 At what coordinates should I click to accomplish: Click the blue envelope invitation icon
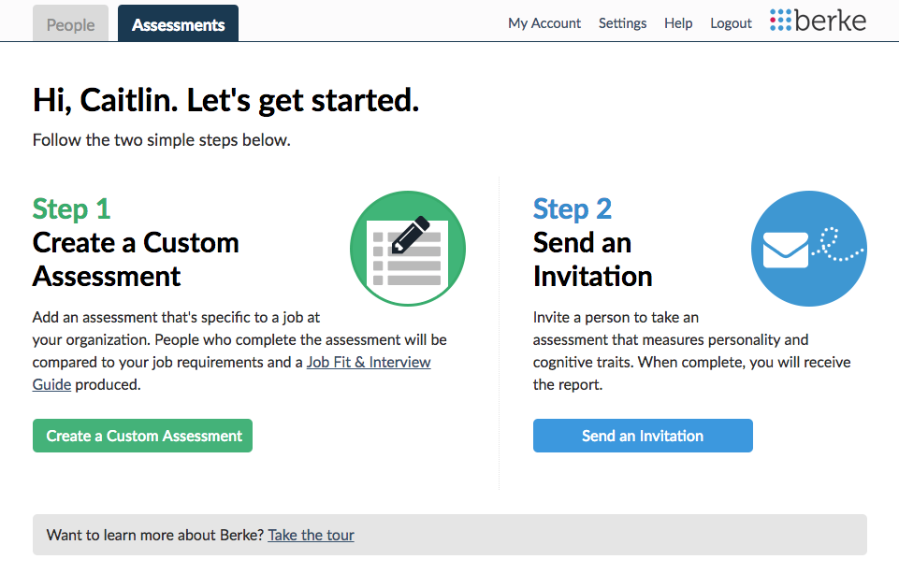click(809, 248)
